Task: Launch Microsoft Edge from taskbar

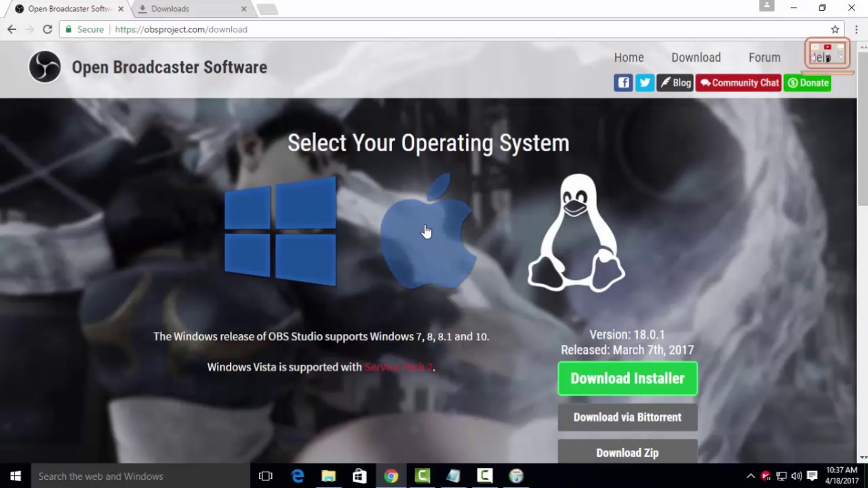Action: tap(298, 476)
